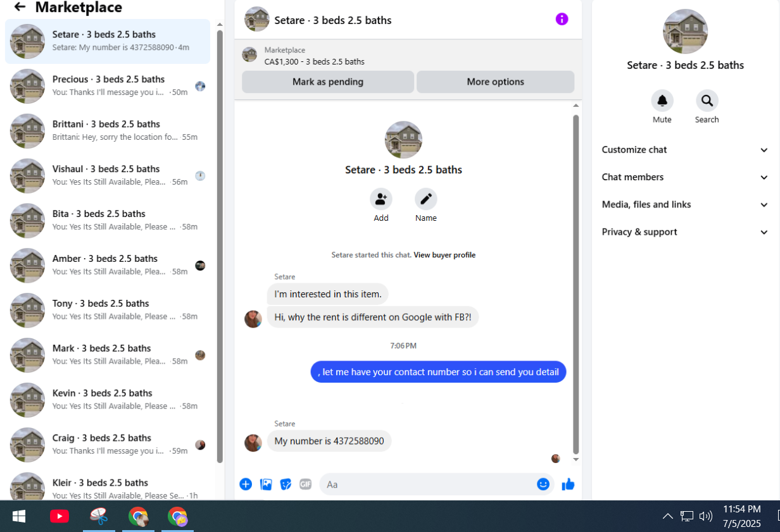Screen dimensions: 780x532
Task: Click the seen indicator avatar below last message
Action: tap(556, 459)
